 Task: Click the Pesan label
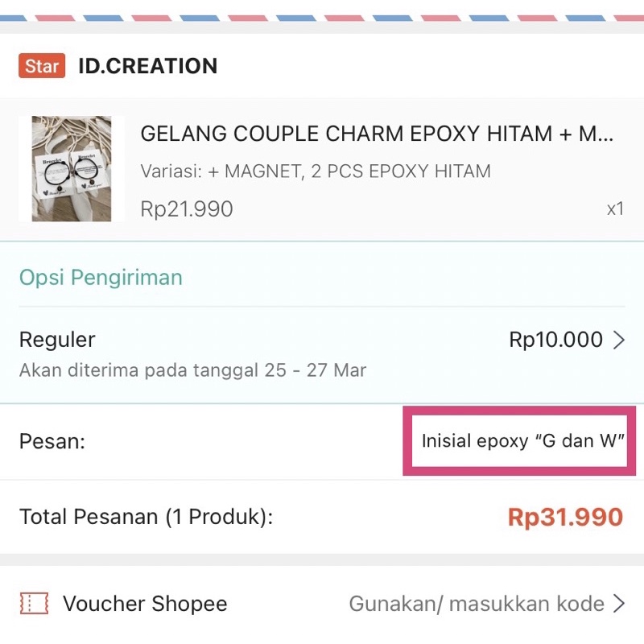coord(52,441)
